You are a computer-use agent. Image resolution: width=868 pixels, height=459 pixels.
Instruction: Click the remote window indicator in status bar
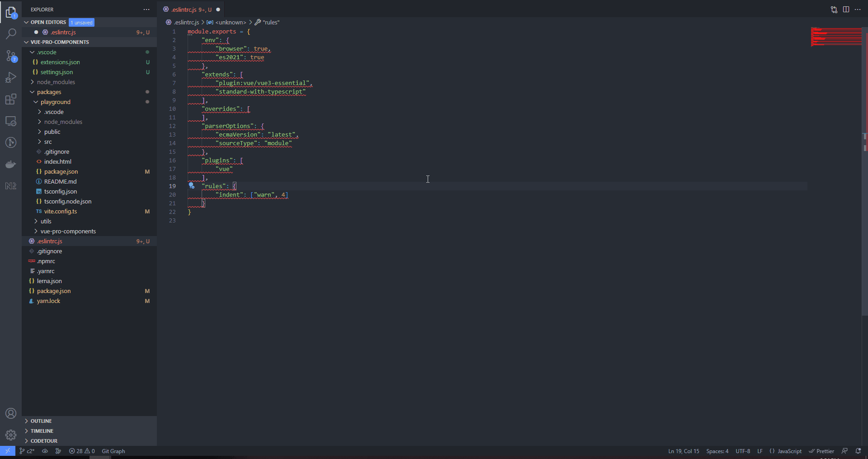click(8, 451)
